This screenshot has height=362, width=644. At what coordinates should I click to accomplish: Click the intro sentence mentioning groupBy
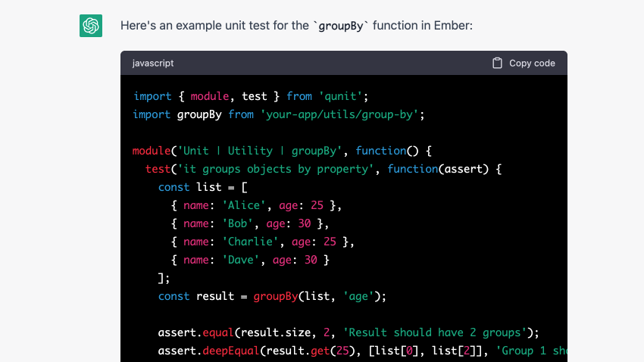pyautogui.click(x=296, y=26)
